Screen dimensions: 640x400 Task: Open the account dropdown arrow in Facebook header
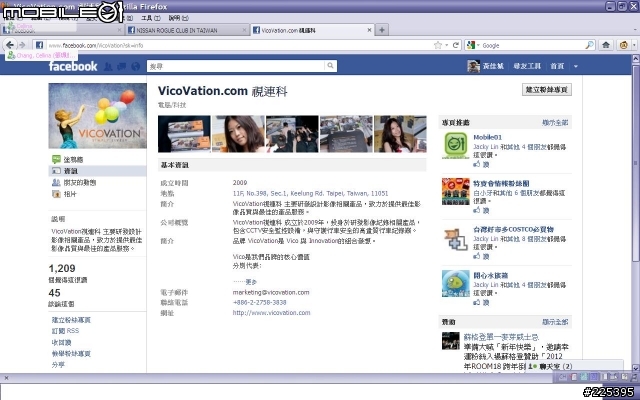[x=576, y=66]
